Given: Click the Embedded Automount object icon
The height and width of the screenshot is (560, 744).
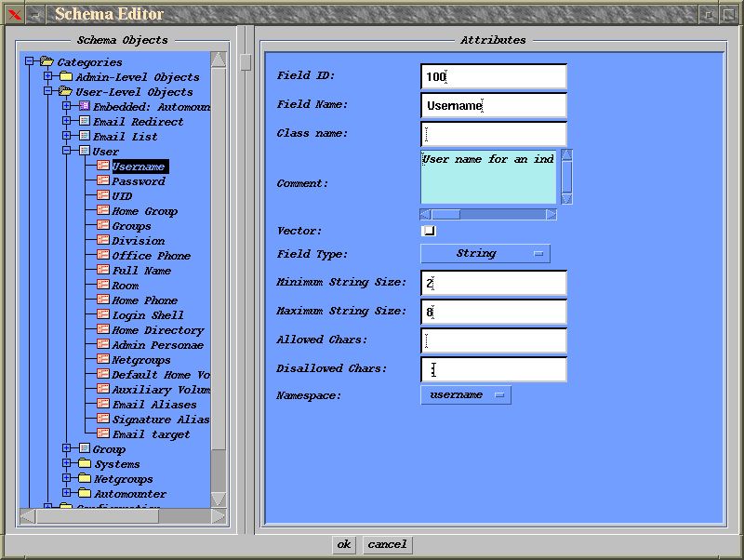Looking at the screenshot, I should tap(85, 106).
